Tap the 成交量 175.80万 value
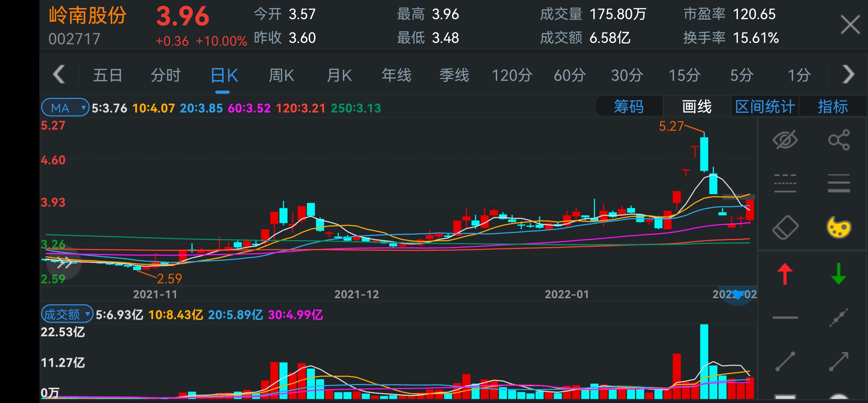This screenshot has width=868, height=403. [593, 14]
